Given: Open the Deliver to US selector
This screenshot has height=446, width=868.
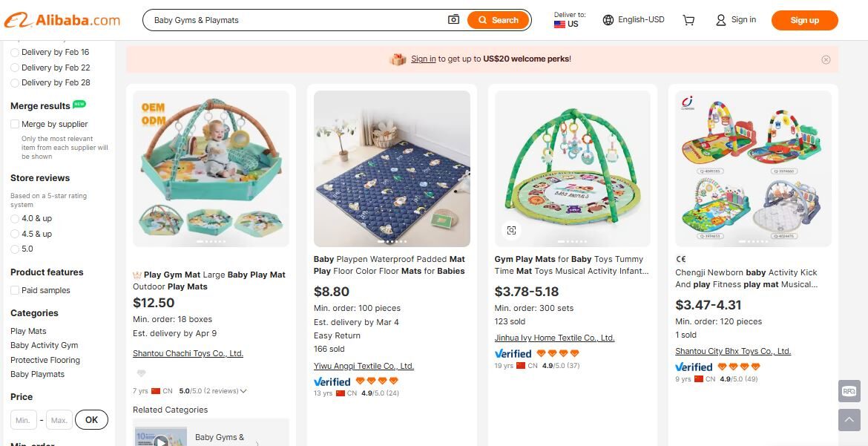Looking at the screenshot, I should (569, 20).
